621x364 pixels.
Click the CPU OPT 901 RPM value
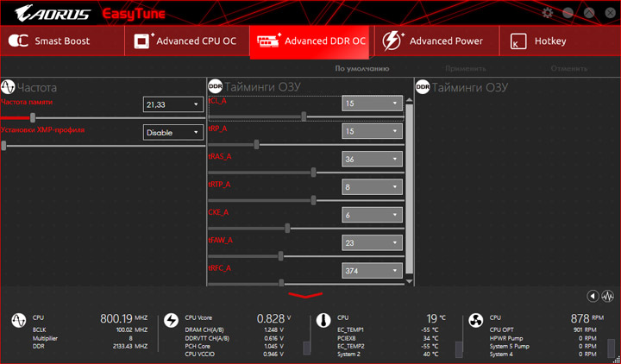click(585, 329)
